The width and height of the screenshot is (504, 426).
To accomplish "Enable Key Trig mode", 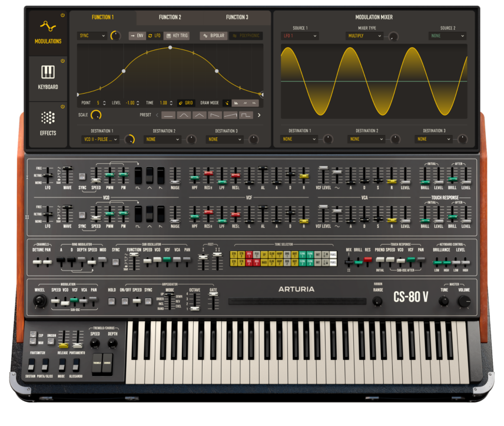I will click(177, 35).
